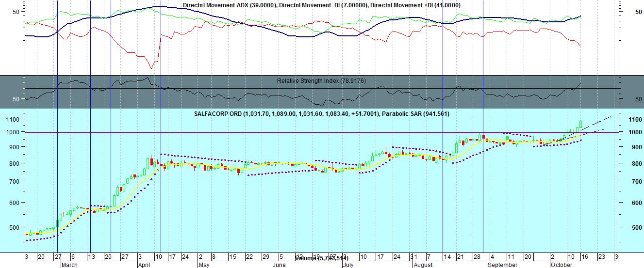Select the 'August' month label
The width and height of the screenshot is (644, 268).
422,265
